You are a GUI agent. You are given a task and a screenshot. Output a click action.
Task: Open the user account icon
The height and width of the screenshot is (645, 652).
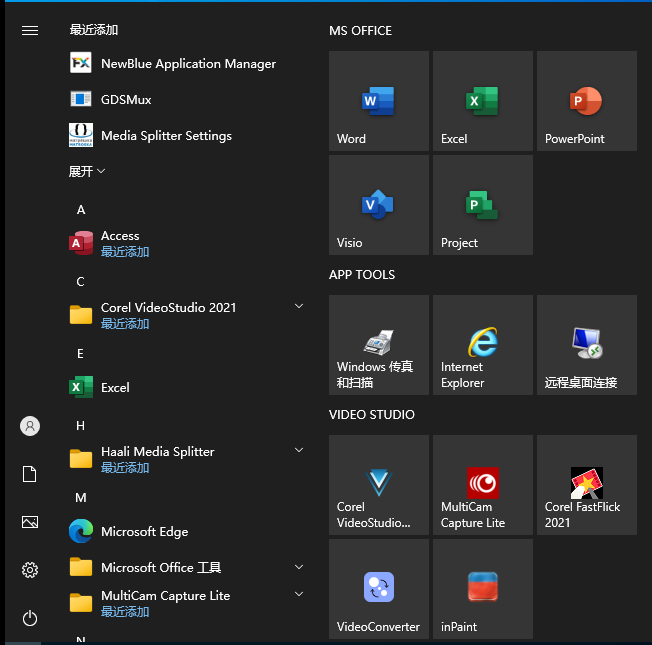click(30, 426)
